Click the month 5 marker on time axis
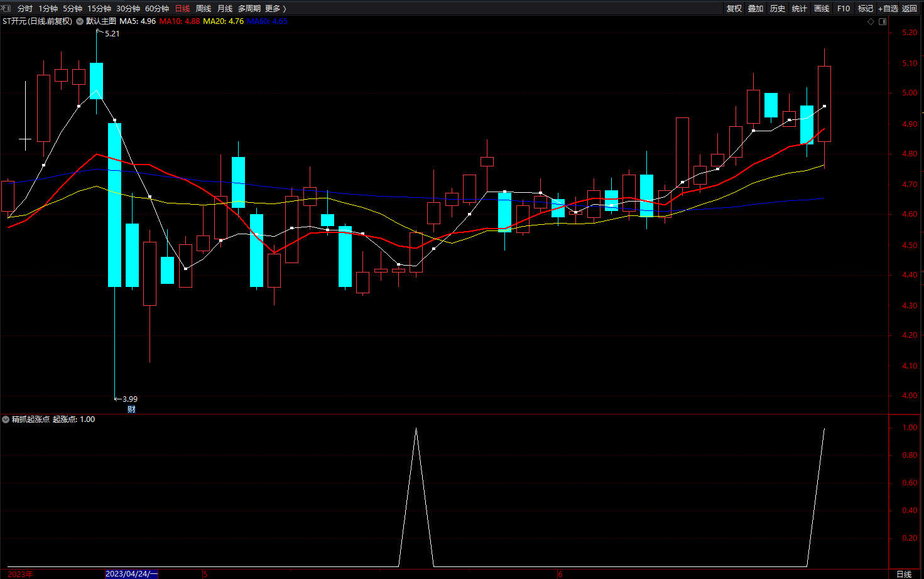 point(205,574)
